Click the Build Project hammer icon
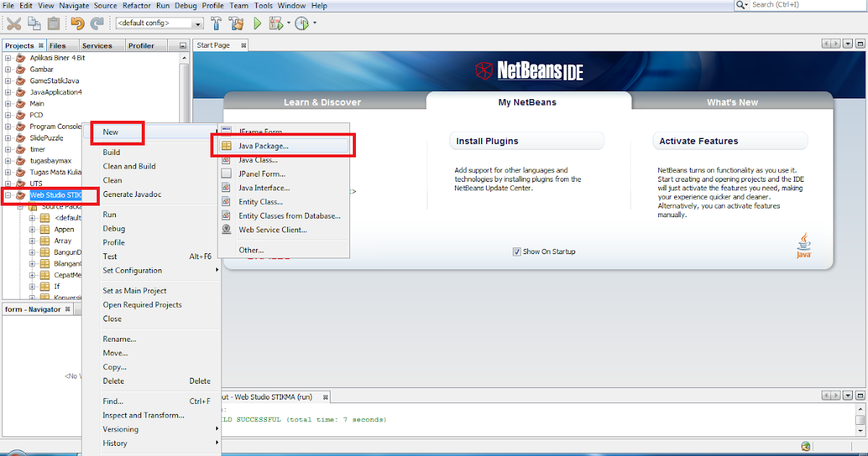 click(216, 22)
